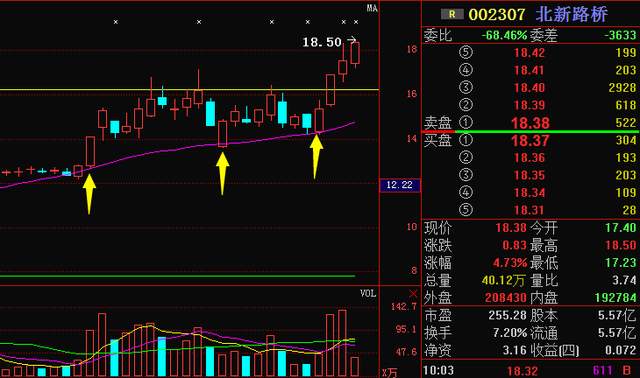Click the stock name 北新路桥
Image resolution: width=640 pixels, height=378 pixels.
(571, 14)
